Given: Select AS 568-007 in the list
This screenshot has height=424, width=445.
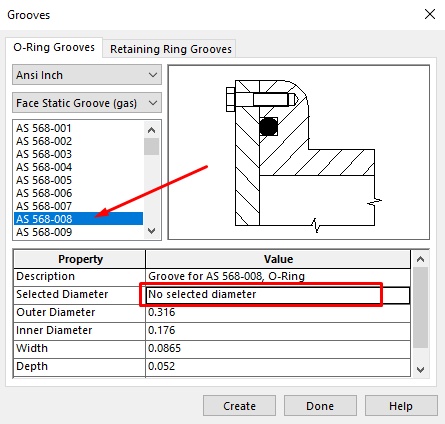Looking at the screenshot, I should click(79, 206).
